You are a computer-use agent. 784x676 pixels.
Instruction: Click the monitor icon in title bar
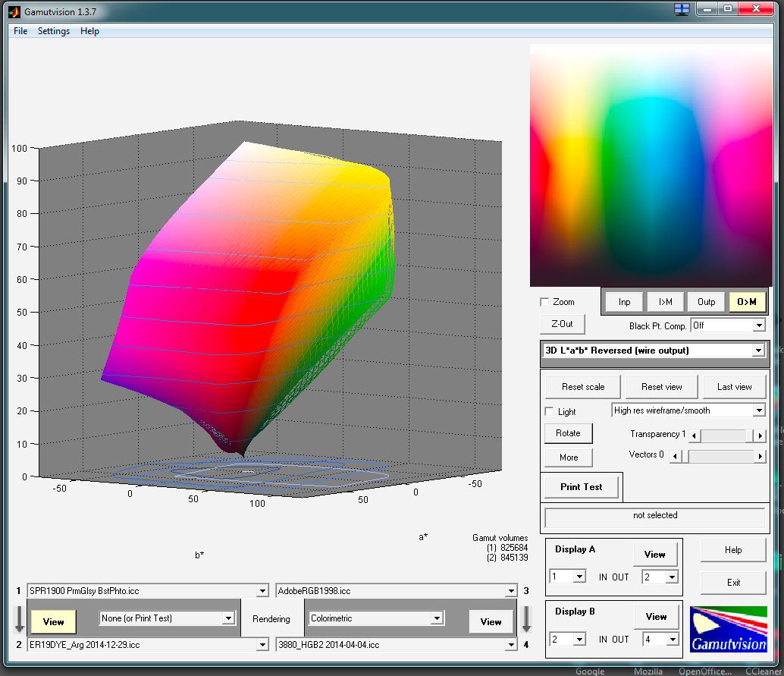(x=682, y=9)
